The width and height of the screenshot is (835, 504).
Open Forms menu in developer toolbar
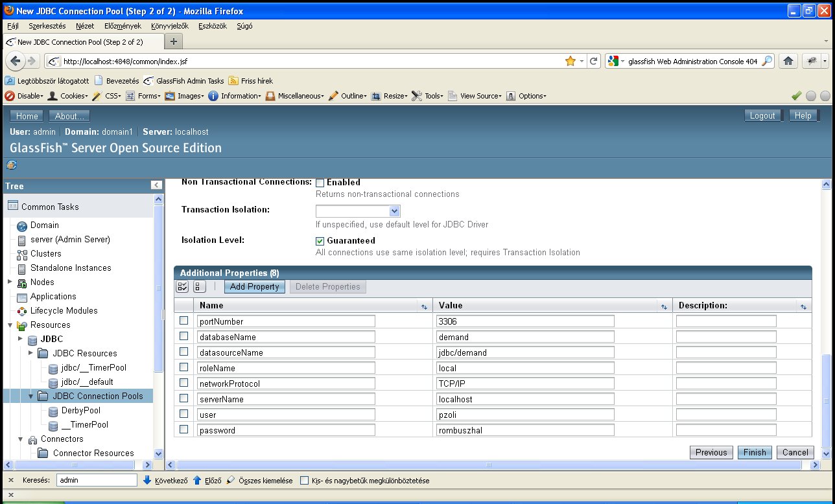coord(143,96)
